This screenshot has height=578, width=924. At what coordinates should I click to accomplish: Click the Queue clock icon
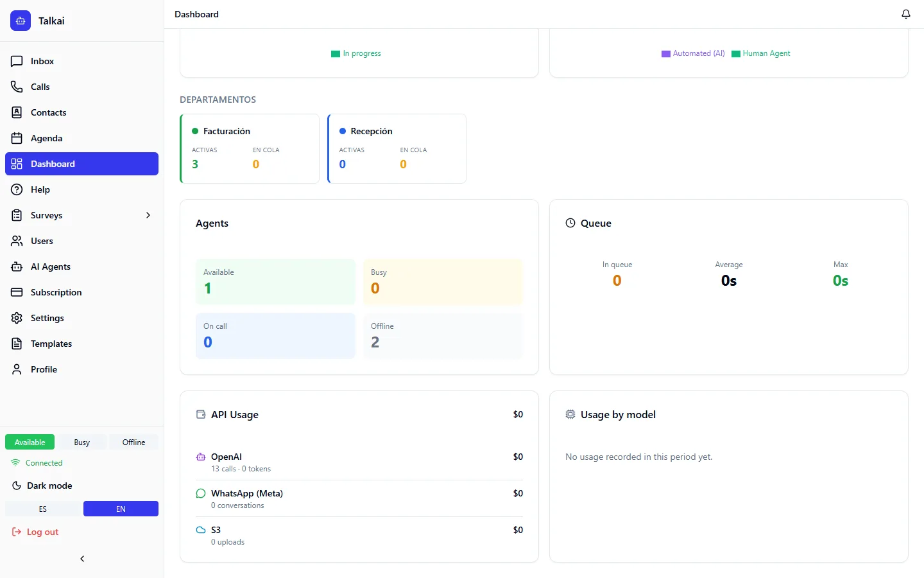570,223
